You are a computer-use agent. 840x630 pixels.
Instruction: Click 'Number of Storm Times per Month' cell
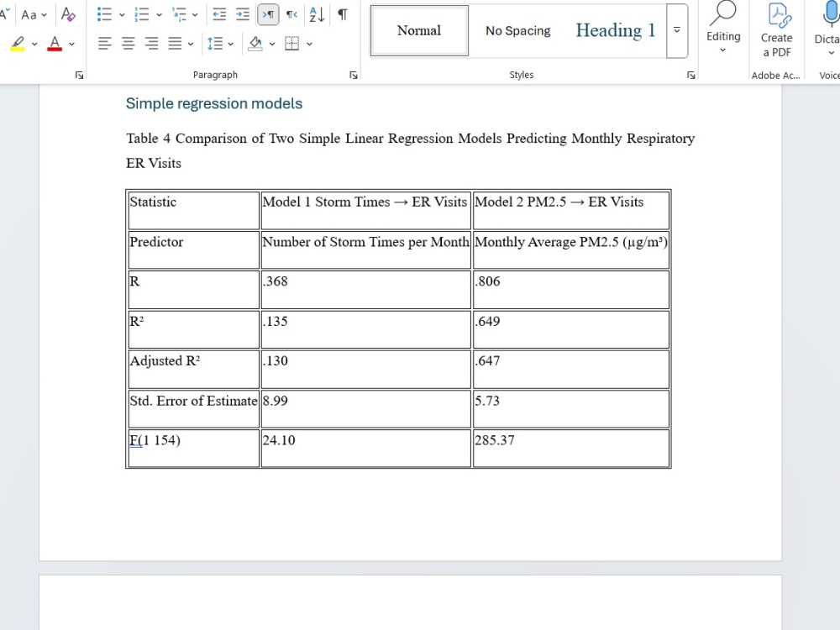(x=365, y=250)
